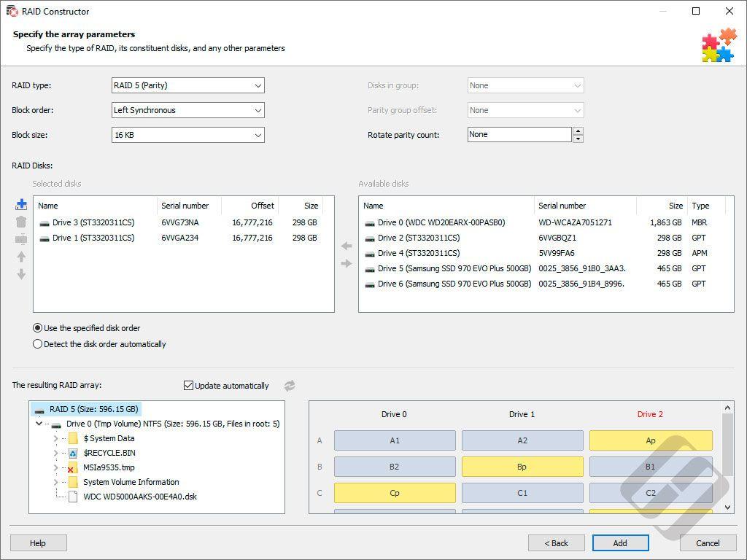Click the A1 data block
The height and width of the screenshot is (560, 747).
point(395,440)
